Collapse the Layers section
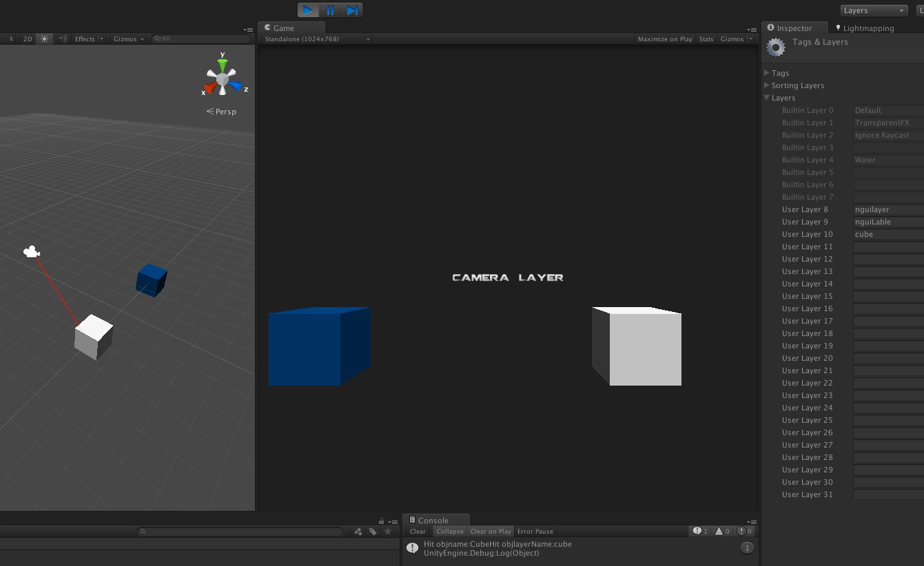Viewport: 924px width, 566px height. click(x=767, y=98)
